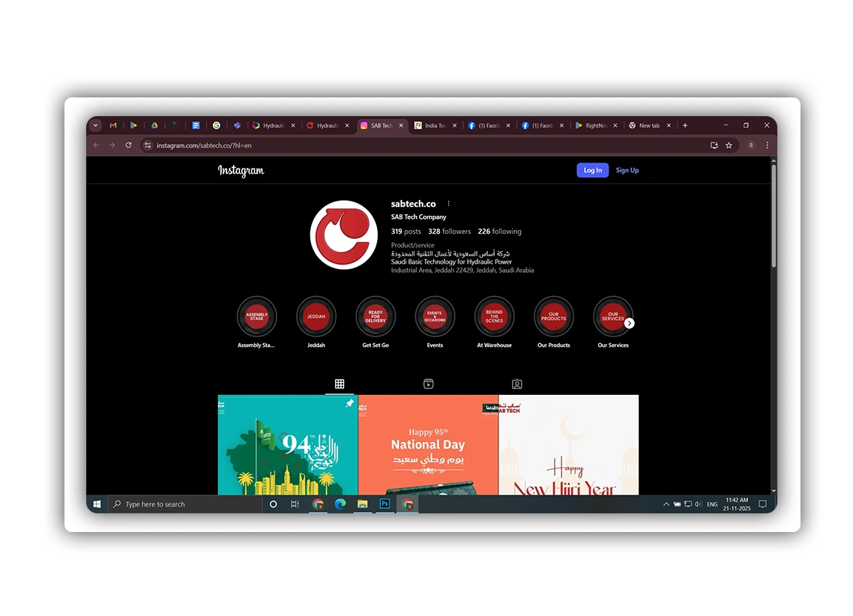This screenshot has height=616, width=853.
Task: Open Photoshop from the Windows taskbar
Action: (385, 504)
